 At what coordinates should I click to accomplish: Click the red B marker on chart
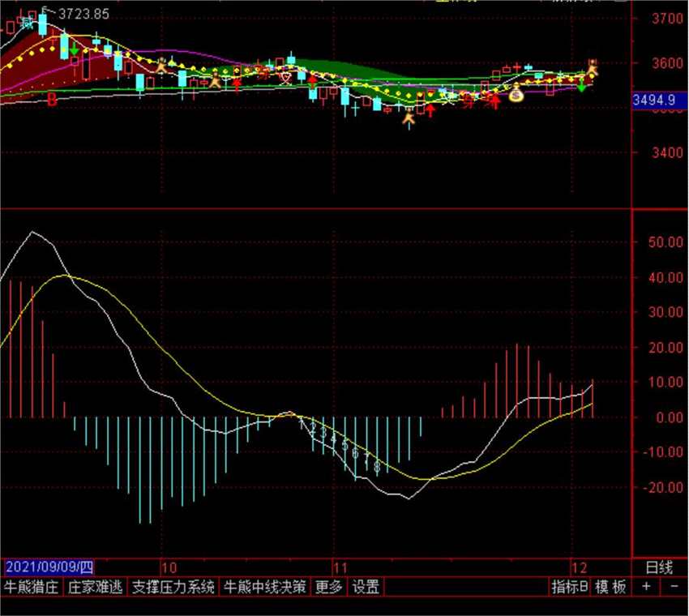52,100
